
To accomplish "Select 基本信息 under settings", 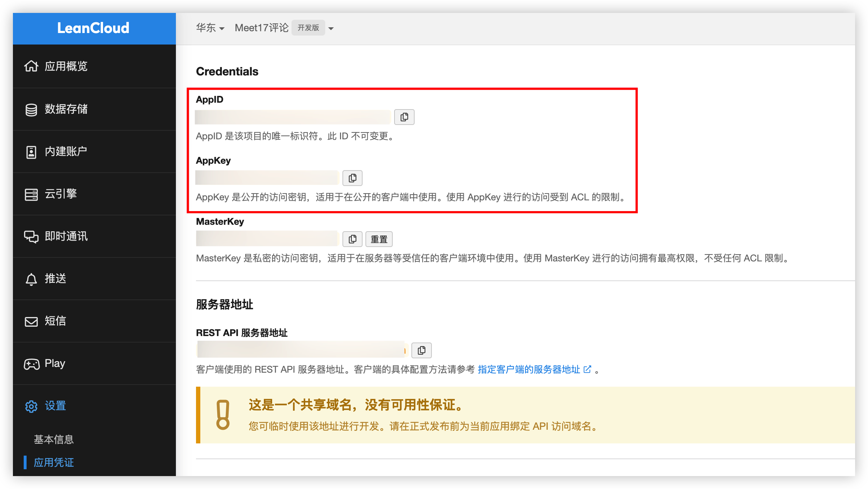I will click(x=53, y=439).
